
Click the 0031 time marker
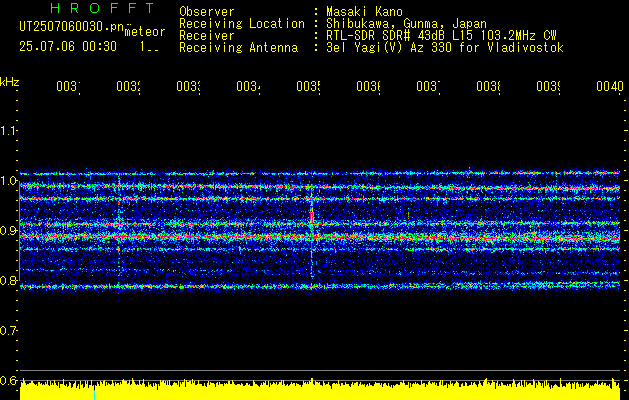pos(68,86)
